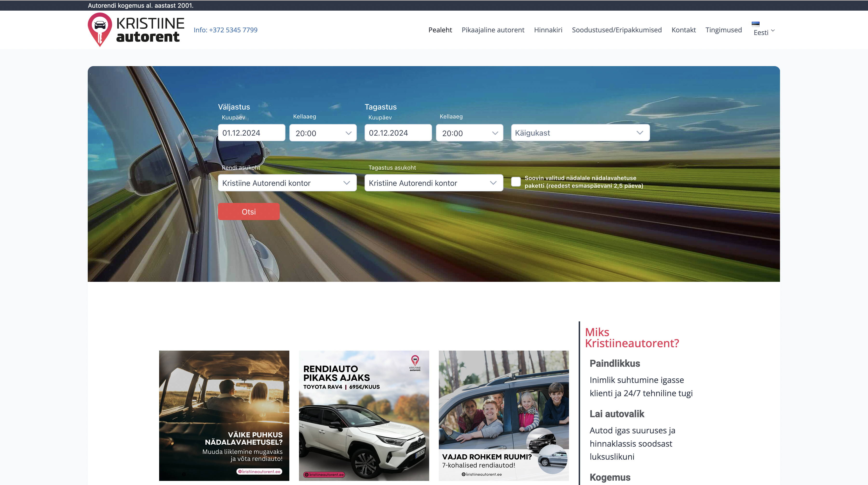This screenshot has height=485, width=868.
Task: Go to the Pealeht page
Action: point(440,30)
